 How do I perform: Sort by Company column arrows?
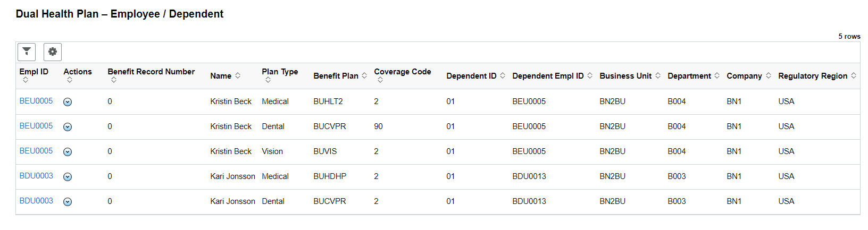769,76
